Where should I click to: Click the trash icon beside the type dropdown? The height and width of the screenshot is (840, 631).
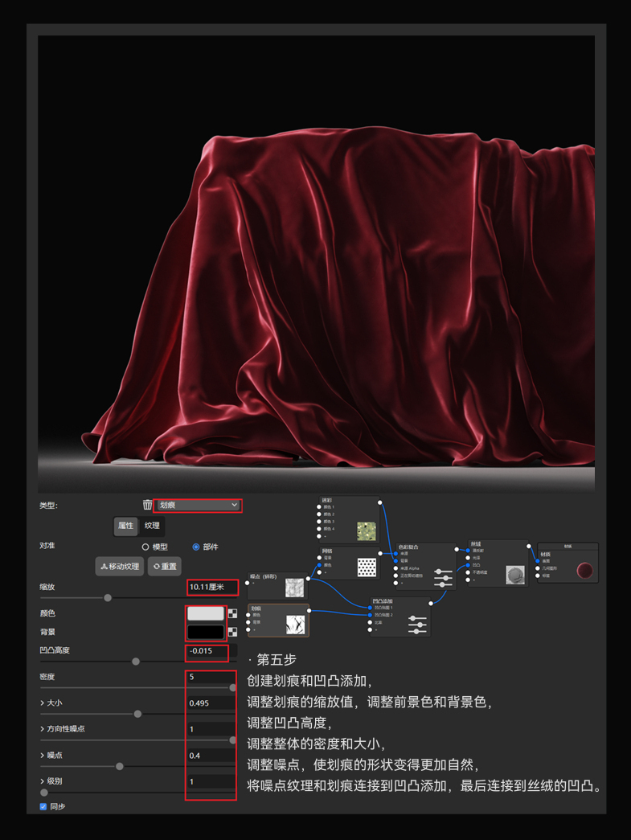pyautogui.click(x=147, y=505)
